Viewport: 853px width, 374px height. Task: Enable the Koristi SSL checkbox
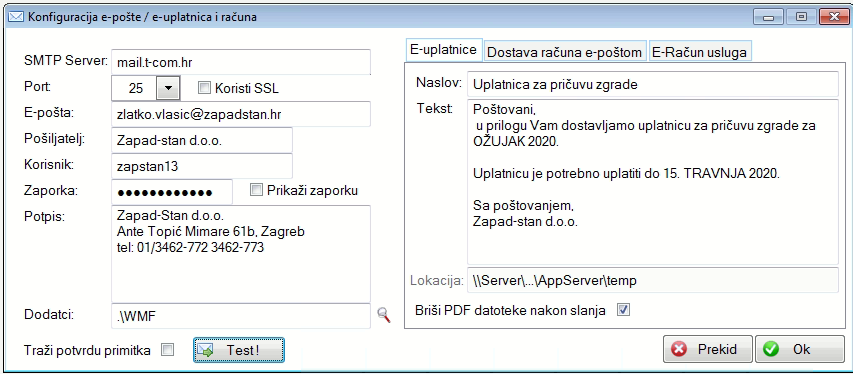204,87
